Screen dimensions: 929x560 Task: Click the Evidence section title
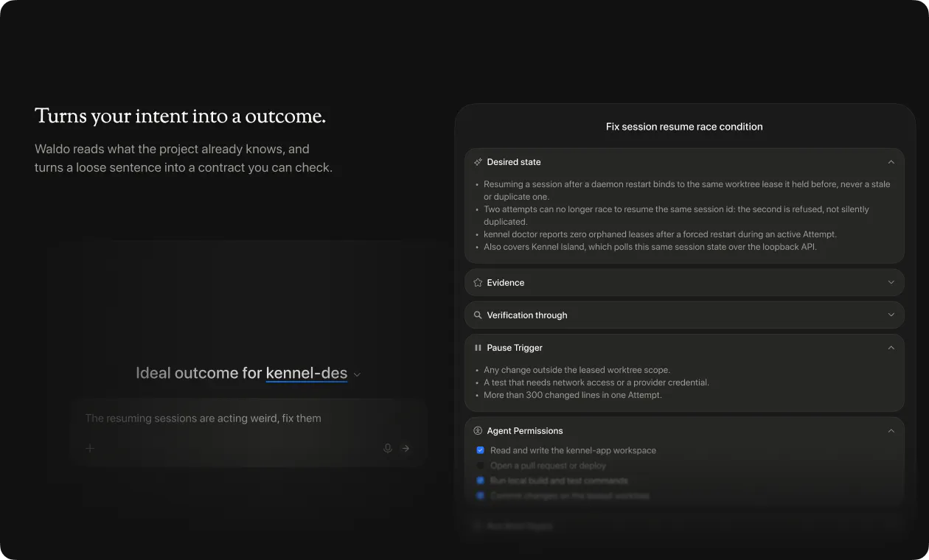tap(506, 283)
